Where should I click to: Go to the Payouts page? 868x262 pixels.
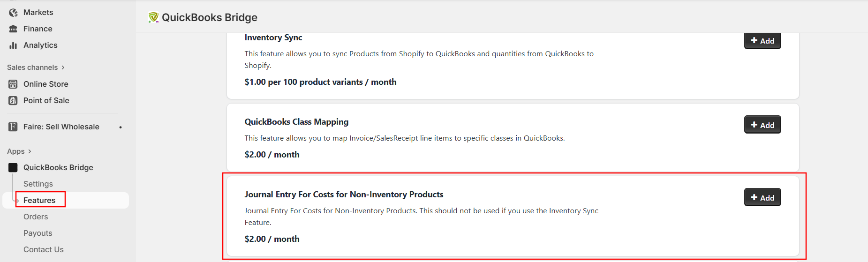(38, 233)
